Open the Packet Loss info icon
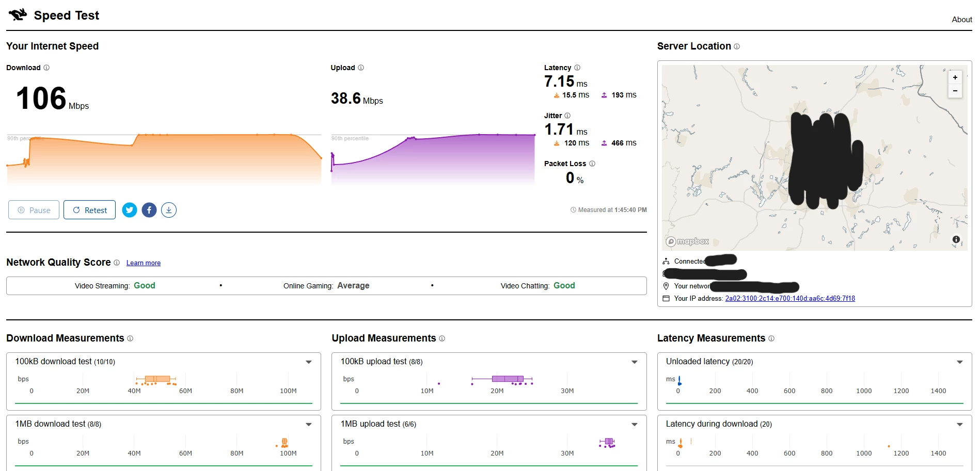Viewport: 980px width, 471px height. (592, 164)
